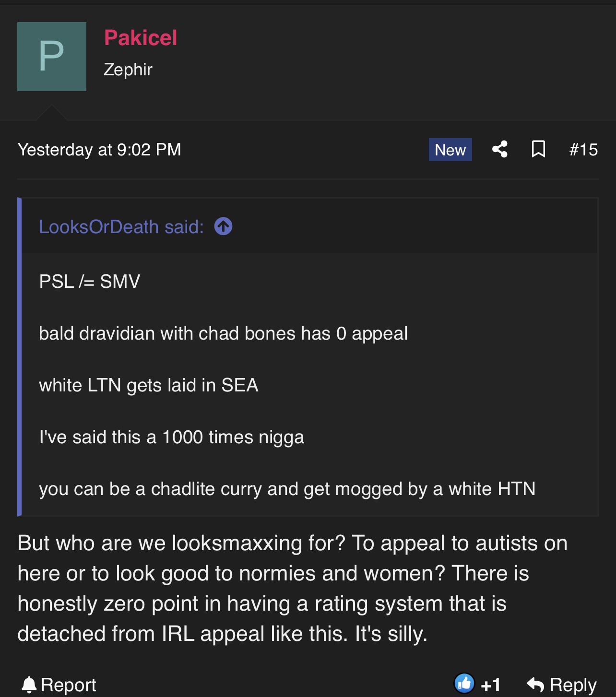Click the "Yesterday at 9:02 PM" timestamp
Image resolution: width=616 pixels, height=697 pixels.
(99, 150)
